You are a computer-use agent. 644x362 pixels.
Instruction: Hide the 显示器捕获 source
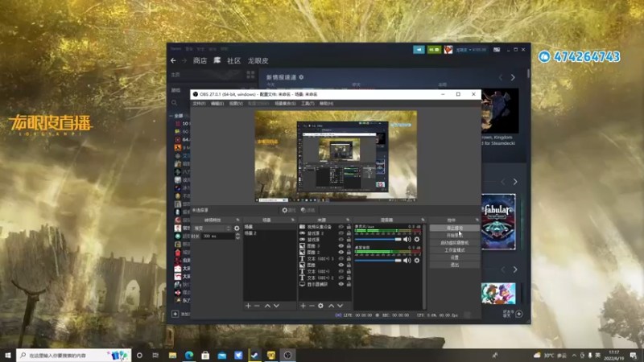click(341, 284)
